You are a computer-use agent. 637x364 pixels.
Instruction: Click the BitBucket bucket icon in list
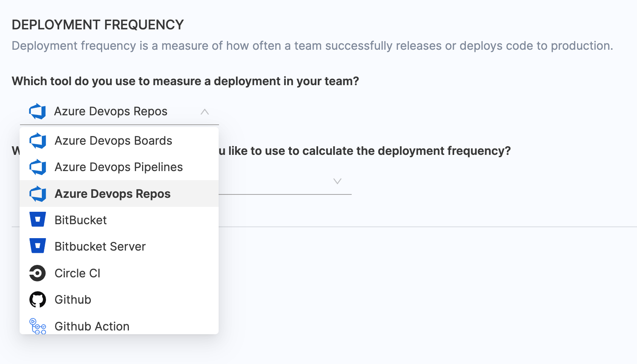[38, 220]
